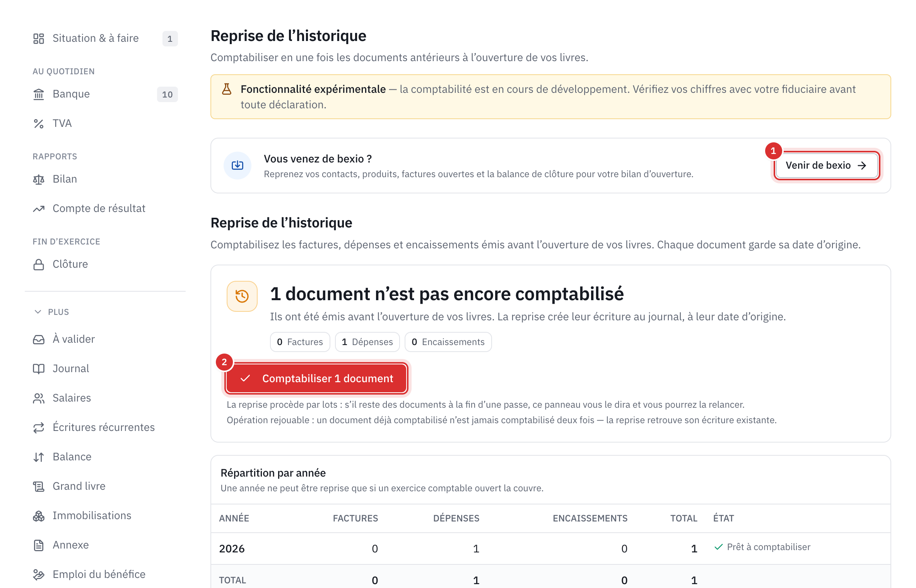Click the Banque building icon
This screenshot has width=916, height=588.
click(x=39, y=94)
